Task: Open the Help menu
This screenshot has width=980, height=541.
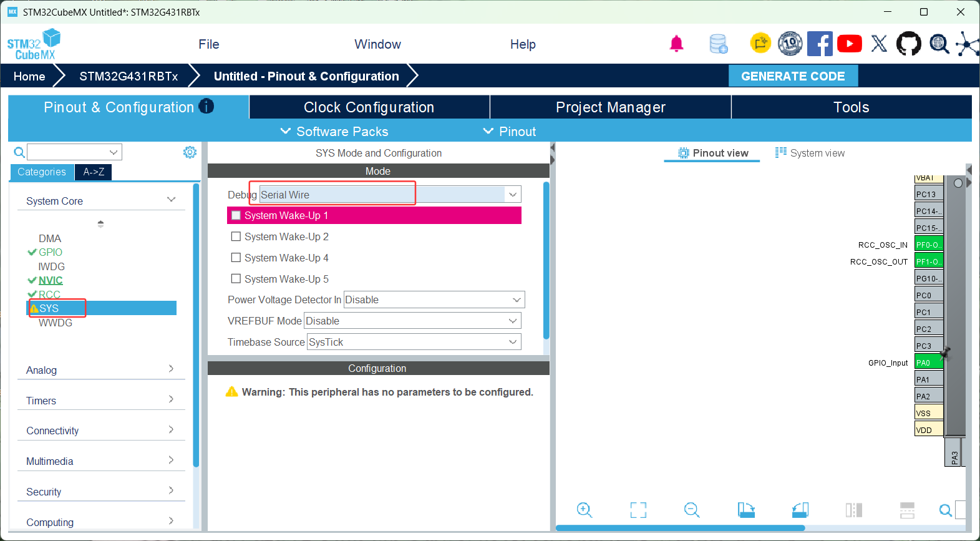Action: click(x=523, y=44)
